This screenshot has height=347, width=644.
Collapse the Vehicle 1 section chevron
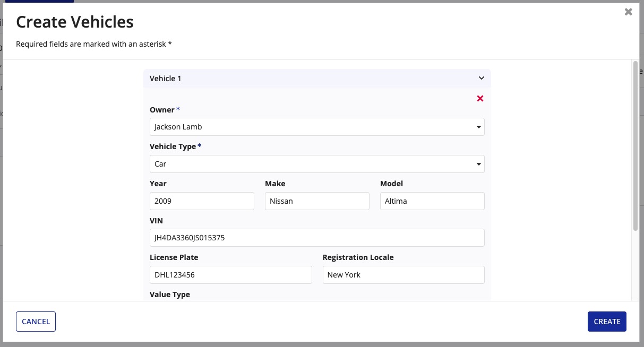[482, 78]
